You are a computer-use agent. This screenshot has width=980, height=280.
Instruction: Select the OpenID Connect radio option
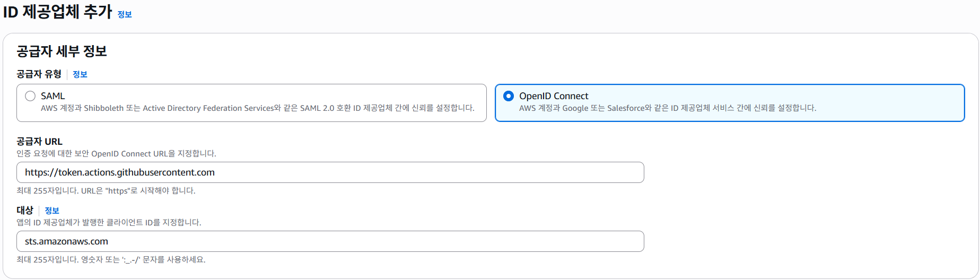509,96
